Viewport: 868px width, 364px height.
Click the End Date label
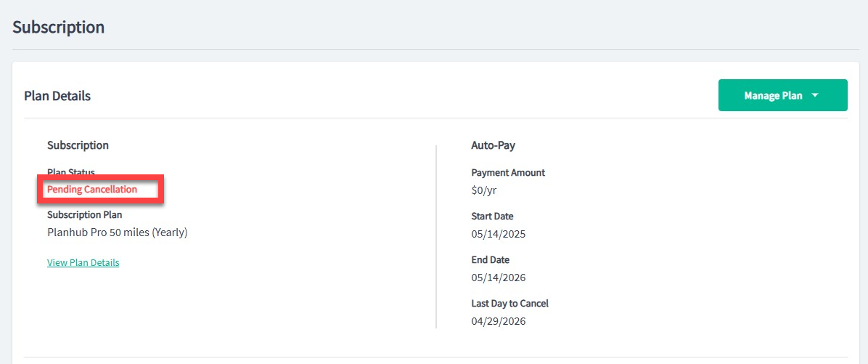(x=491, y=259)
